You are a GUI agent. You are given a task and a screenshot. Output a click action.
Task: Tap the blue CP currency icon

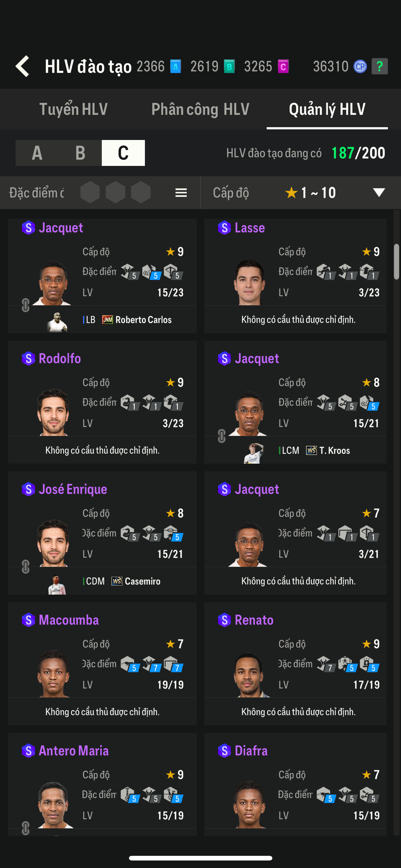[360, 66]
